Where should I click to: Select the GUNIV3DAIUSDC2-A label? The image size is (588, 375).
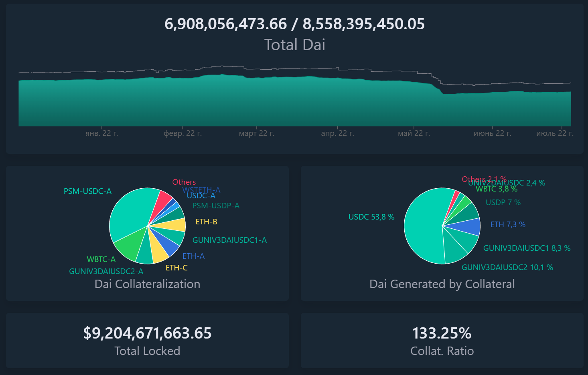coord(106,271)
